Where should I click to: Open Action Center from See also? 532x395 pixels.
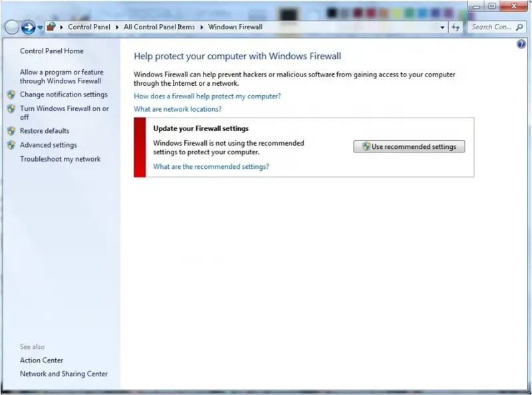pos(41,360)
